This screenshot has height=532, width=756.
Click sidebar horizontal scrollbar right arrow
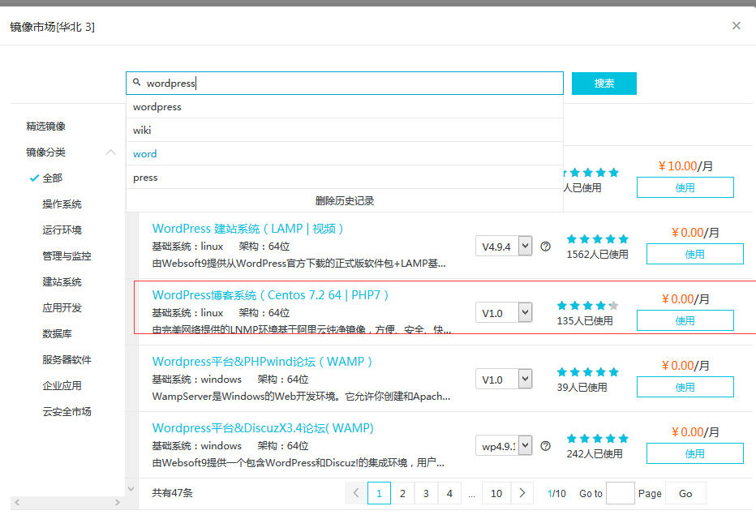pyautogui.click(x=117, y=502)
